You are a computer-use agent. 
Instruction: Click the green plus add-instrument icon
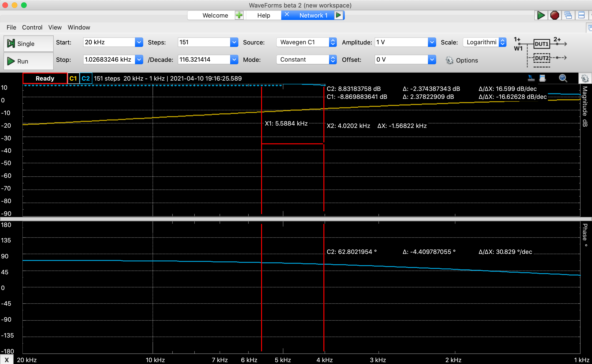tap(239, 15)
